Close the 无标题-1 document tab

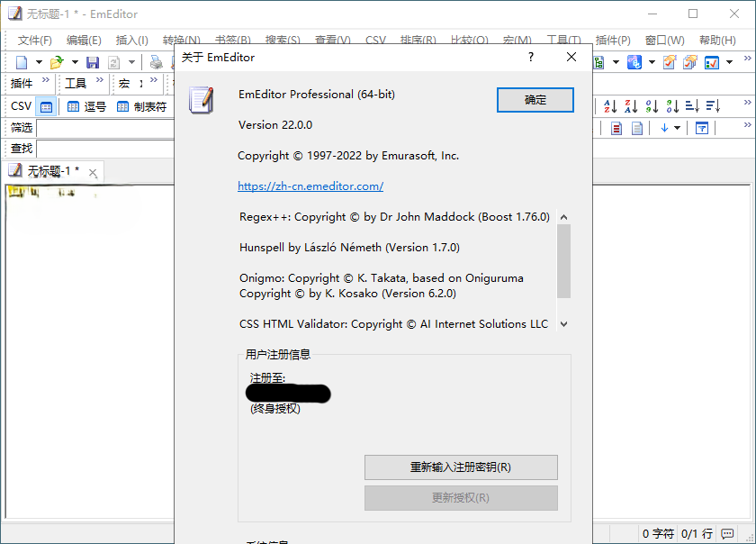(x=93, y=173)
